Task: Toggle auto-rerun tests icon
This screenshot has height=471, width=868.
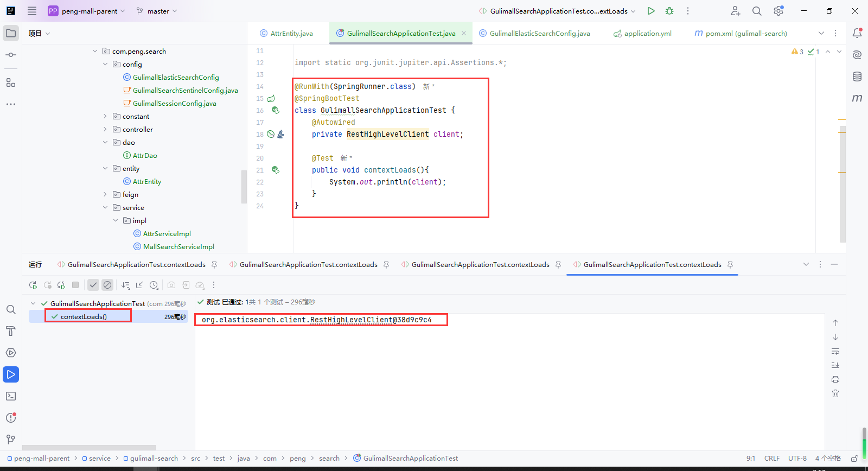Action: (x=61, y=285)
